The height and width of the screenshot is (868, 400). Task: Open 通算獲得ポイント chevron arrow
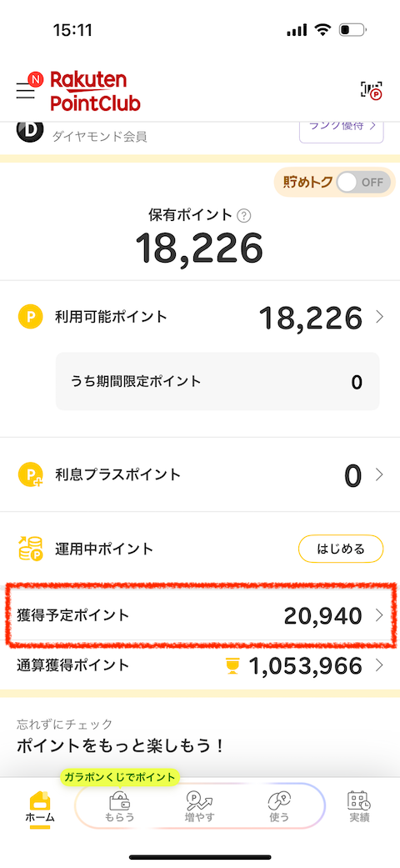(379, 665)
